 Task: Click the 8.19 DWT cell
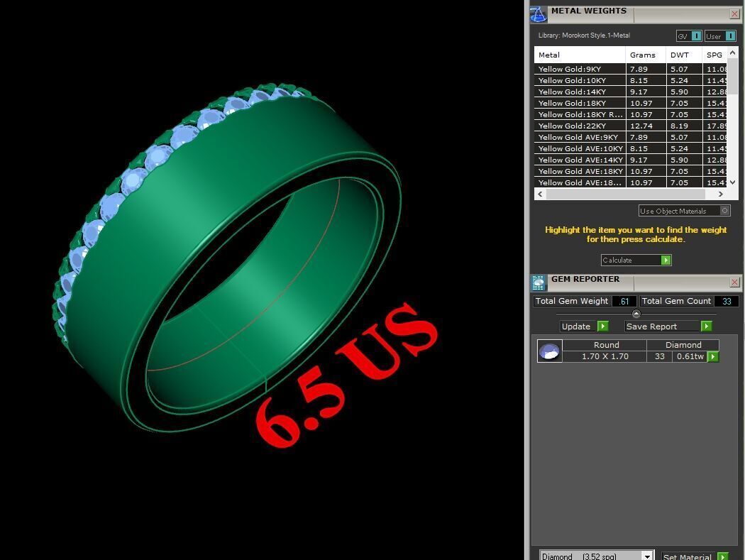pyautogui.click(x=684, y=126)
